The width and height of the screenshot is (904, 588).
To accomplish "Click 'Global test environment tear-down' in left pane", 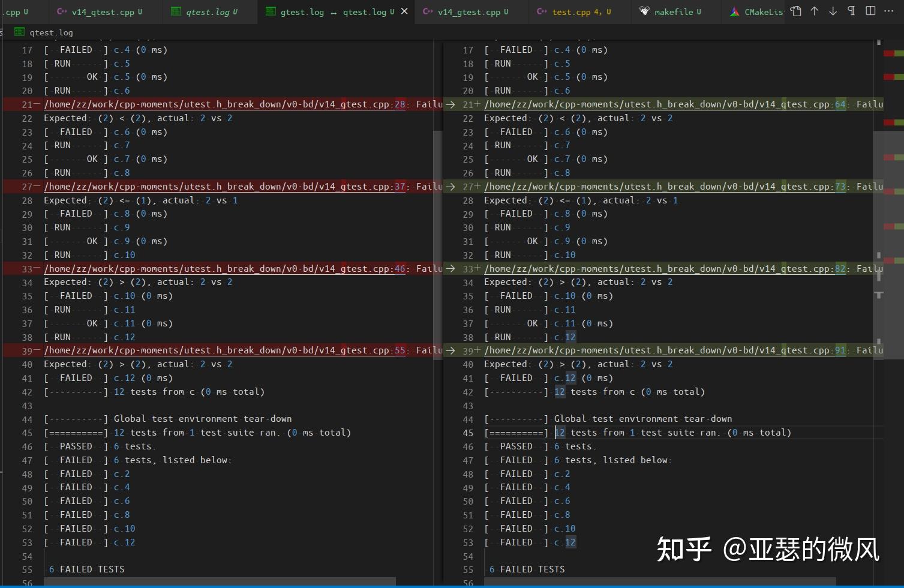I will click(x=203, y=419).
